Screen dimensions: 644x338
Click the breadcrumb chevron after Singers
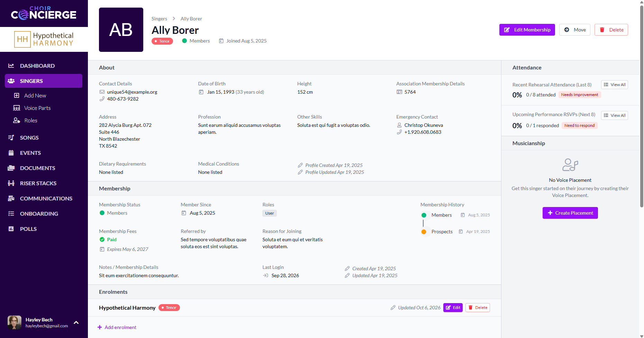tap(174, 19)
